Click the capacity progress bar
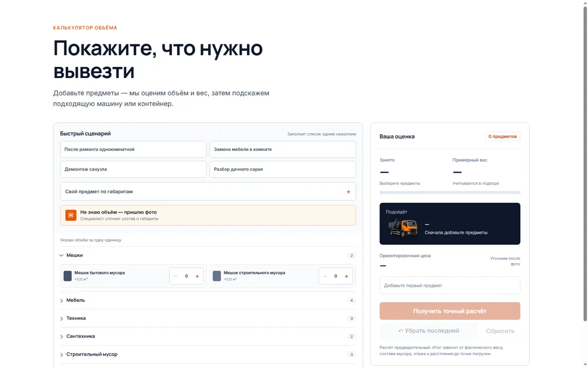588x368 pixels. 450,193
